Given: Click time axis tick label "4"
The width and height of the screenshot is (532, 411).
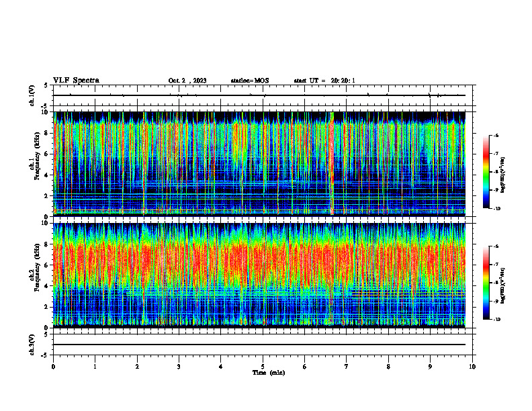Looking at the screenshot, I should click(x=220, y=367).
